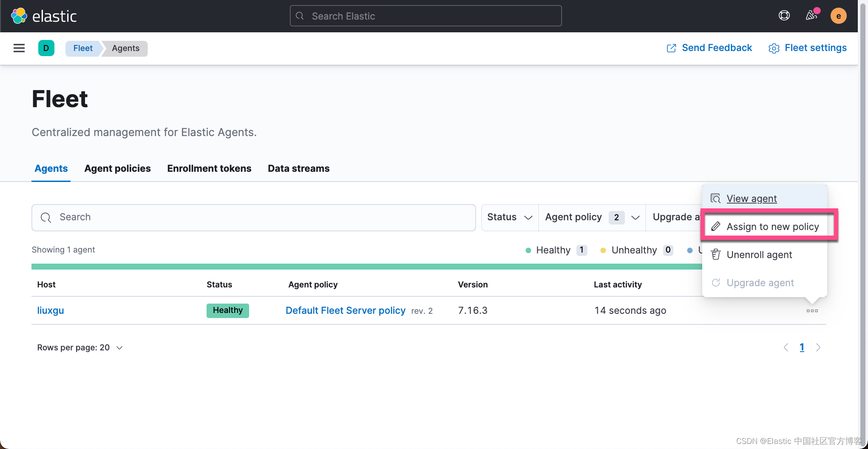Viewport: 868px width, 449px height.
Task: Click the Elastic logo icon
Action: pyautogui.click(x=19, y=16)
